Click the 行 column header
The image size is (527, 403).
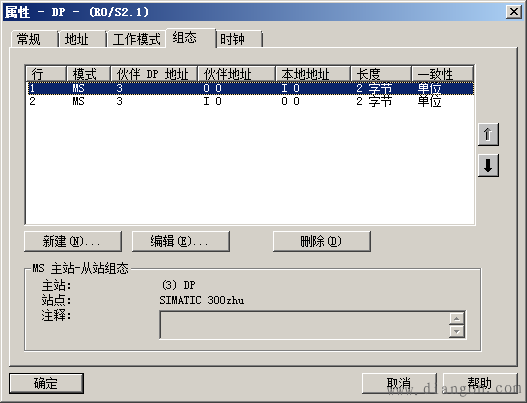(46, 74)
